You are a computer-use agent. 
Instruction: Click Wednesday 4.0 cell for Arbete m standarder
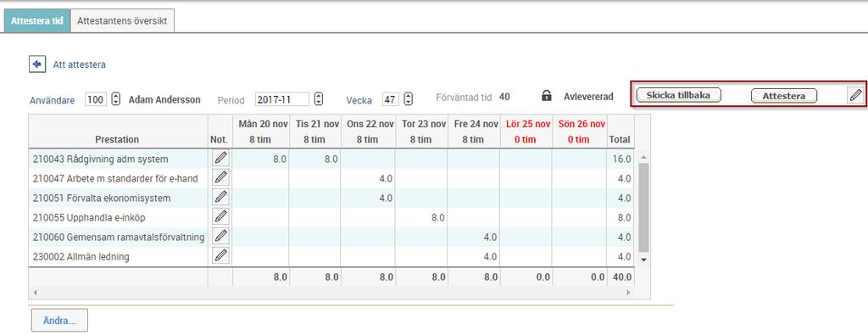(368, 178)
